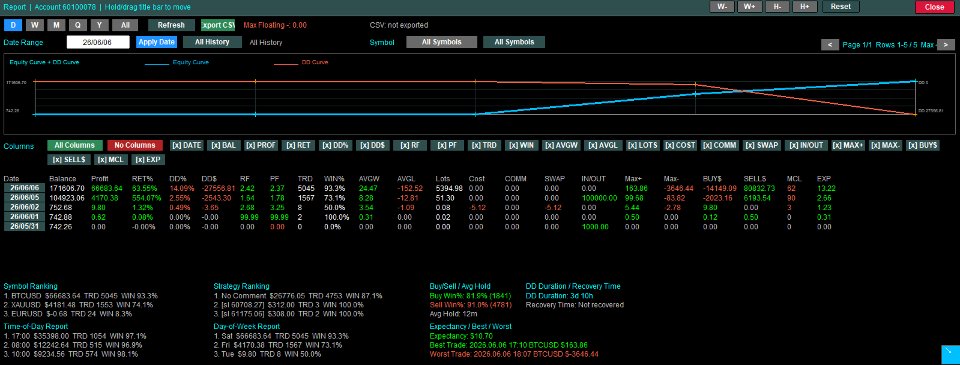Screen dimensions: 960x365
Task: Toggle the TRD column checkbox
Action: pos(485,146)
